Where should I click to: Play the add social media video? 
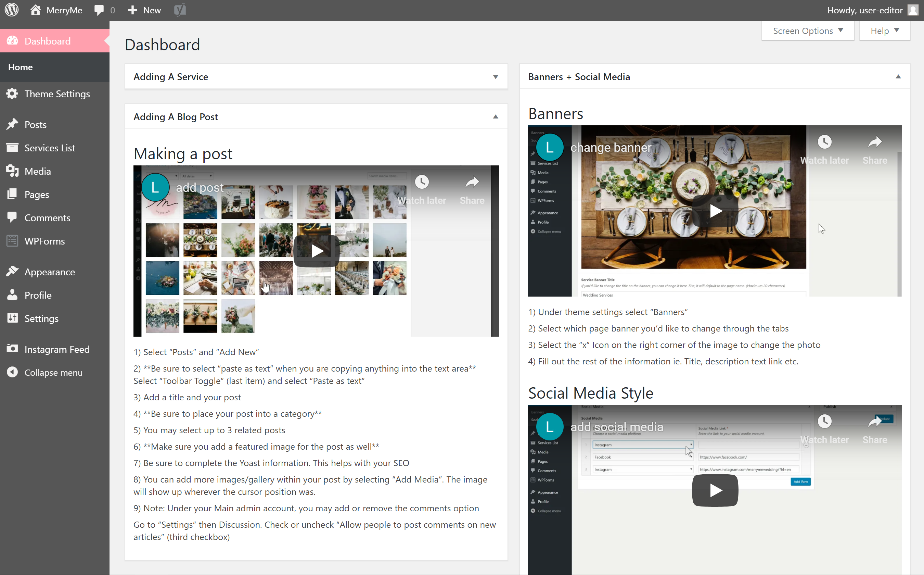[x=715, y=490]
